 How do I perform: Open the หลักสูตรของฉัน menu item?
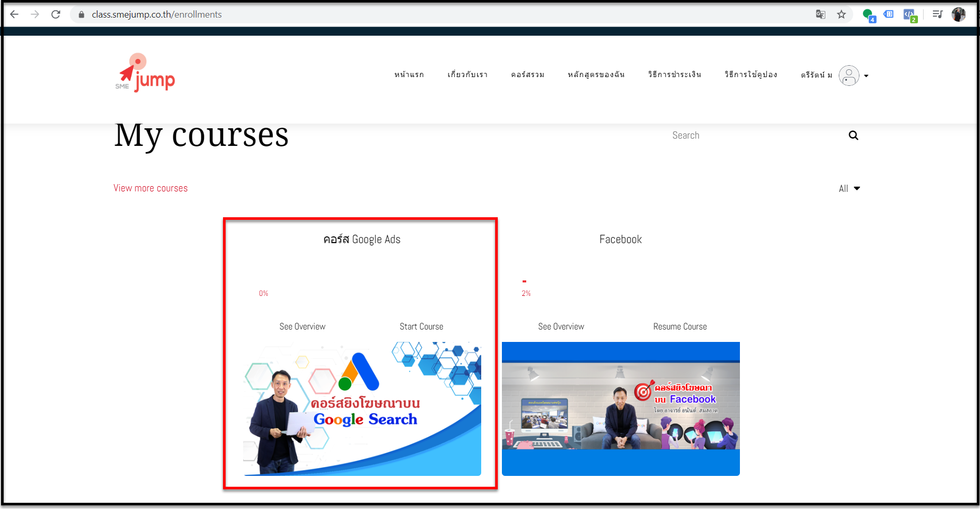596,74
